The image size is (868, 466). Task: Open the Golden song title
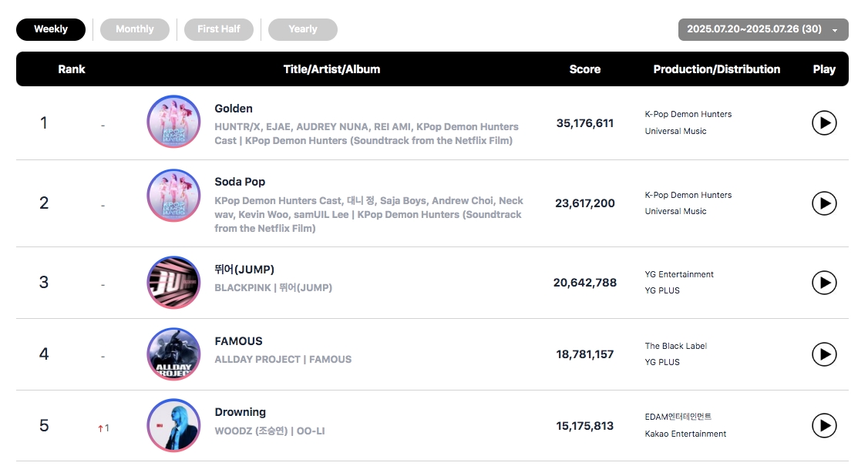[234, 109]
